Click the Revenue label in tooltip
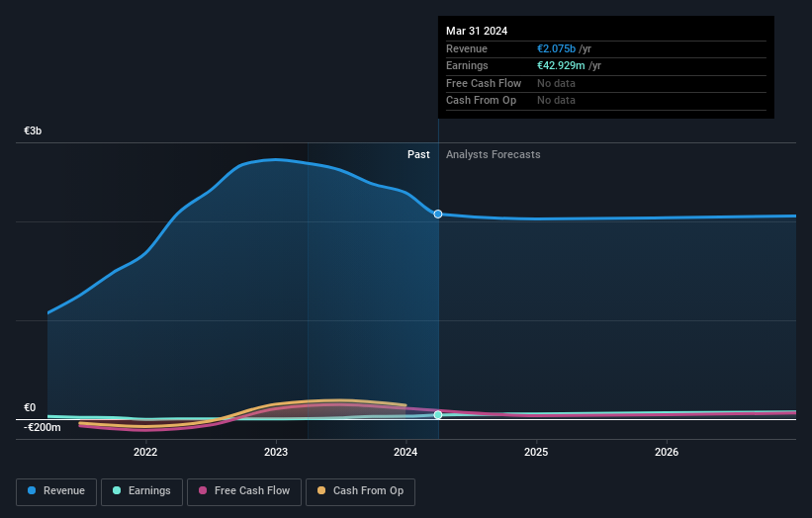 467,48
